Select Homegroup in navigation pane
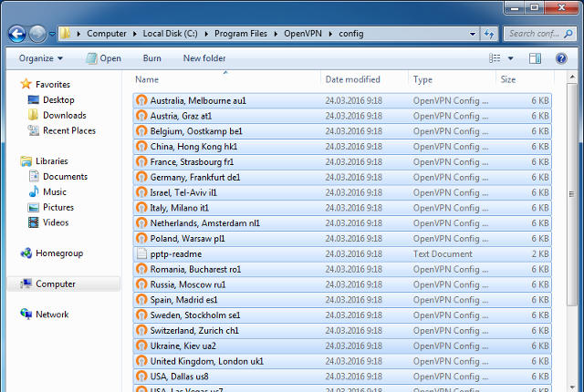584x392 pixels. pos(52,253)
